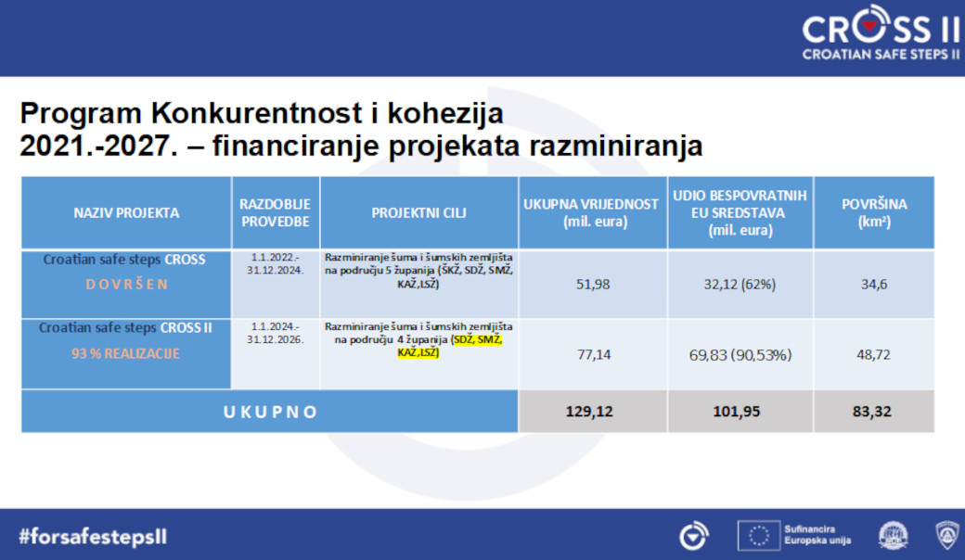Click the European Union flag icon
The height and width of the screenshot is (560, 965).
pos(758,535)
